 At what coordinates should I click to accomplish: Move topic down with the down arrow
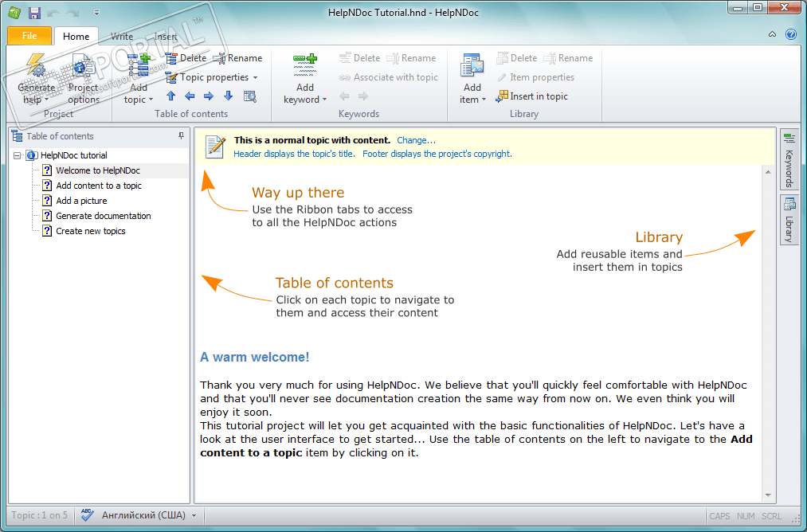[228, 96]
